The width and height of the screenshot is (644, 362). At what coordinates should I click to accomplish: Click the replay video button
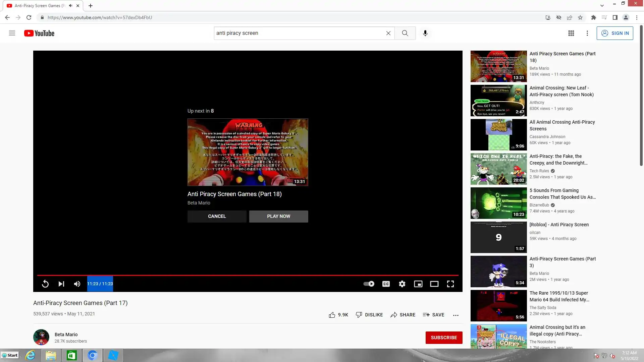point(45,284)
